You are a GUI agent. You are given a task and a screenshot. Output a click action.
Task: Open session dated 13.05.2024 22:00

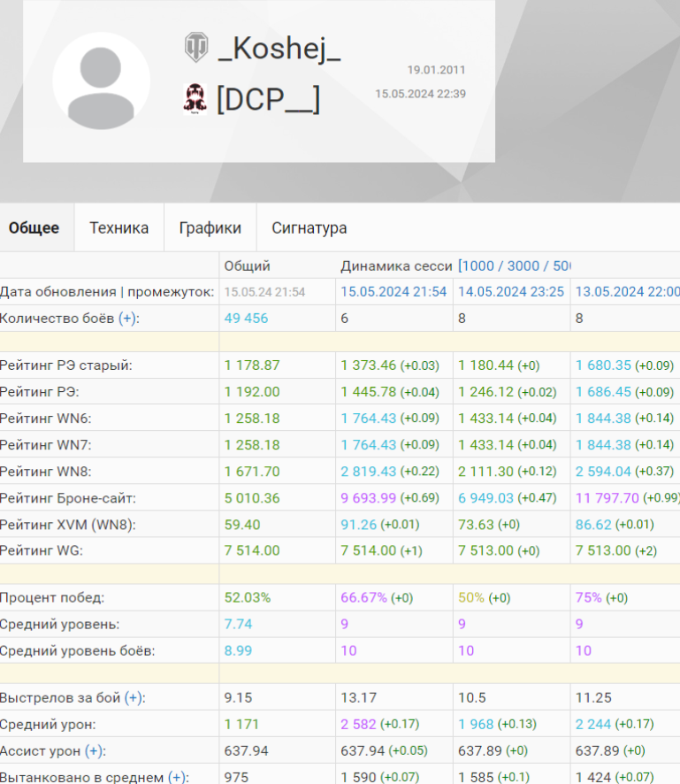coord(627,292)
